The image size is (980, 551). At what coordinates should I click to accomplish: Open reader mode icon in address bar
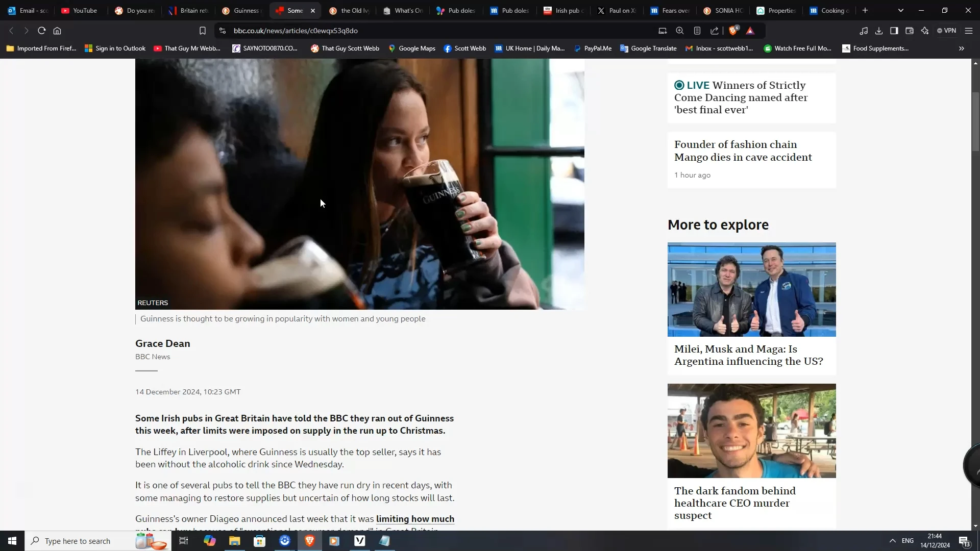(697, 31)
